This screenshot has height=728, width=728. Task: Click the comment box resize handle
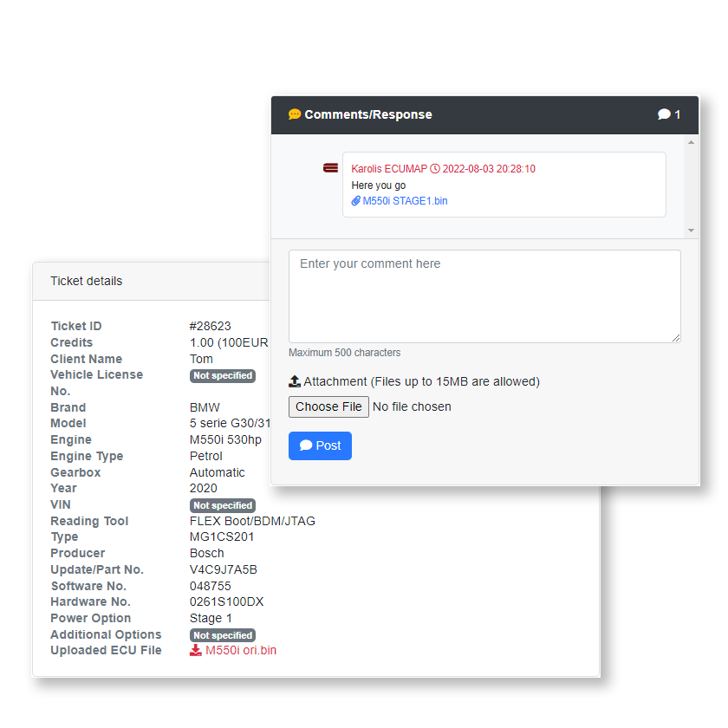(676, 338)
